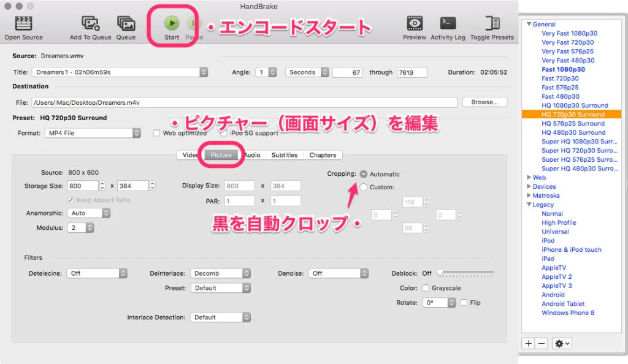628x364 pixels.
Task: Select the Super HQ 1080p30 Surround preset
Action: pos(580,141)
